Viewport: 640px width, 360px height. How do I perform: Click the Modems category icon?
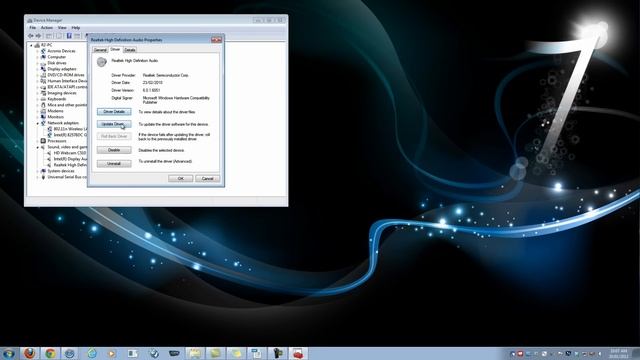coord(43,111)
